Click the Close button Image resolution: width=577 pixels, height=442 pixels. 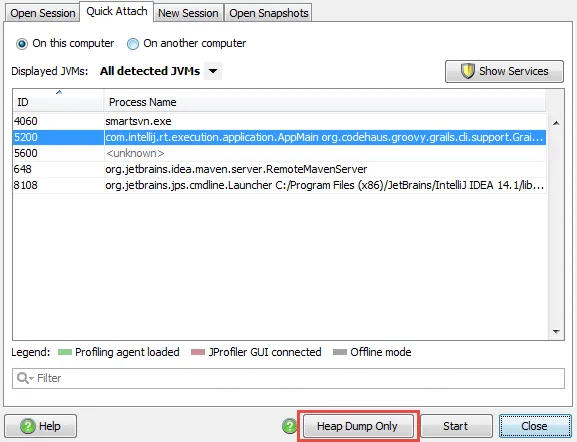click(x=535, y=426)
